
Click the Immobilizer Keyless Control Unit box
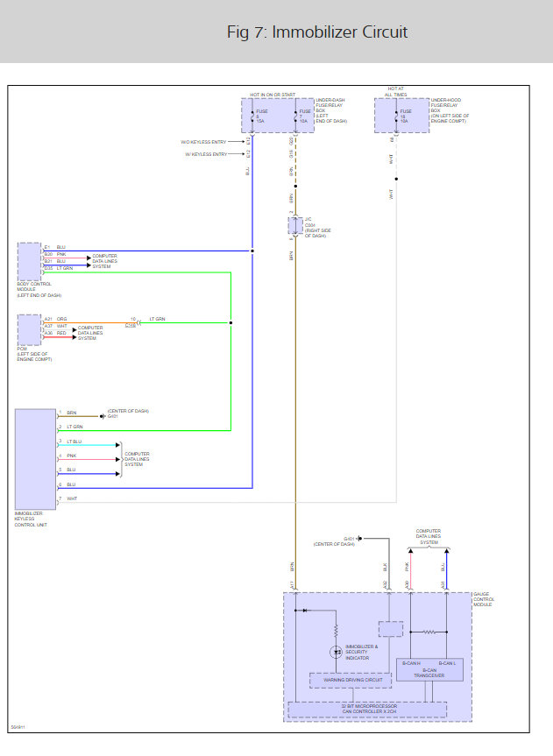tap(35, 460)
